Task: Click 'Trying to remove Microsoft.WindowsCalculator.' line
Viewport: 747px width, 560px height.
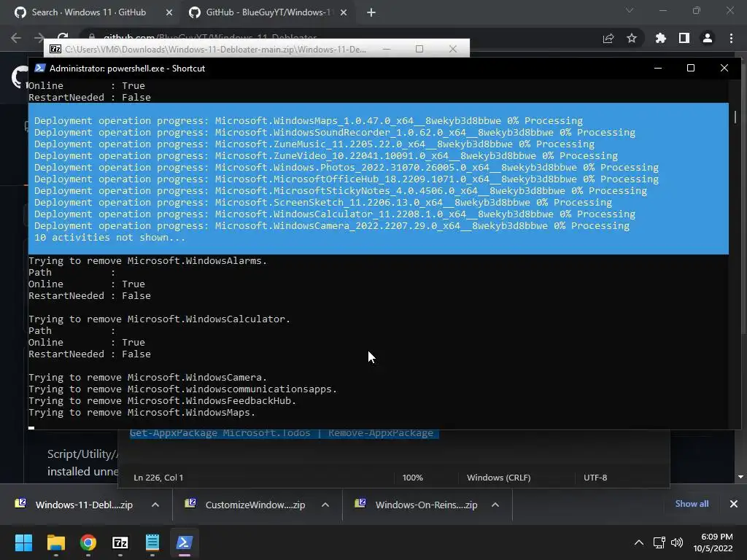Action: click(159, 319)
